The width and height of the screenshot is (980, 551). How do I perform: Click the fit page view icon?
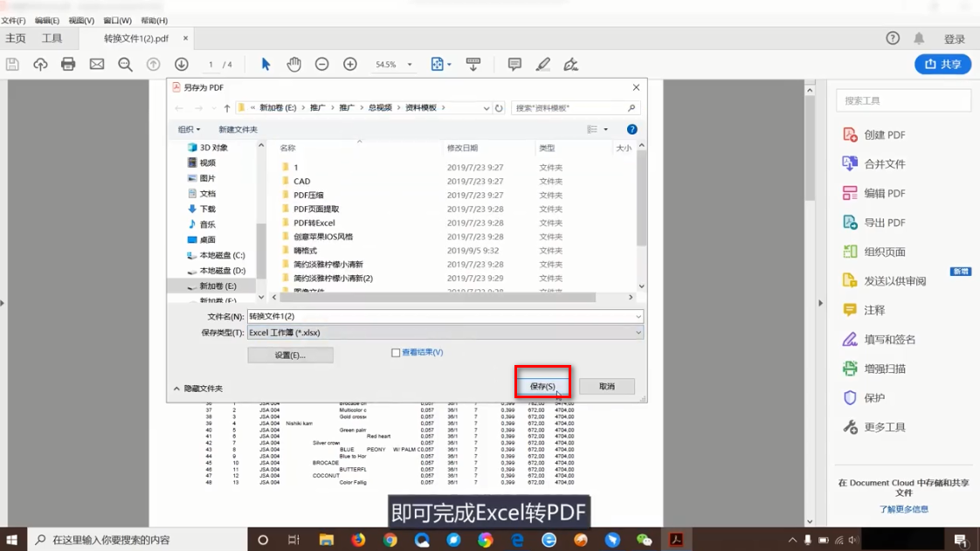(x=437, y=65)
